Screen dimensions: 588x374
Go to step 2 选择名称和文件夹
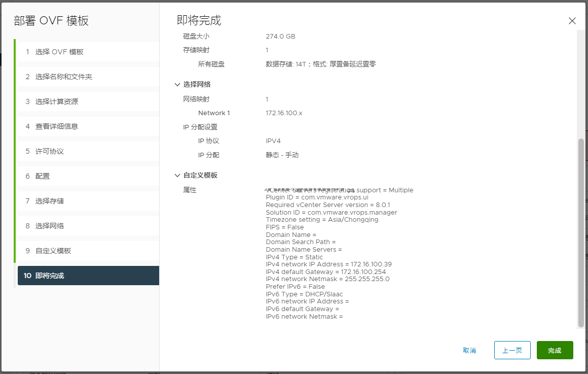click(63, 77)
